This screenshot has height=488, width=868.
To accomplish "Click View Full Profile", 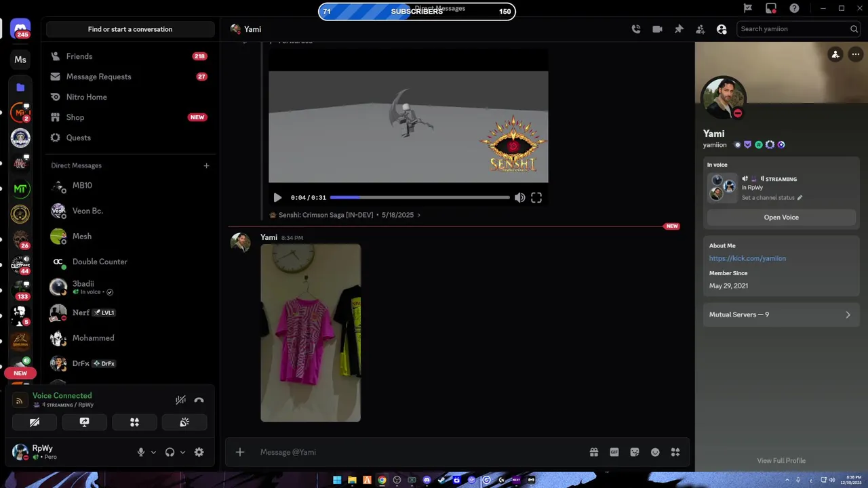I will [781, 461].
